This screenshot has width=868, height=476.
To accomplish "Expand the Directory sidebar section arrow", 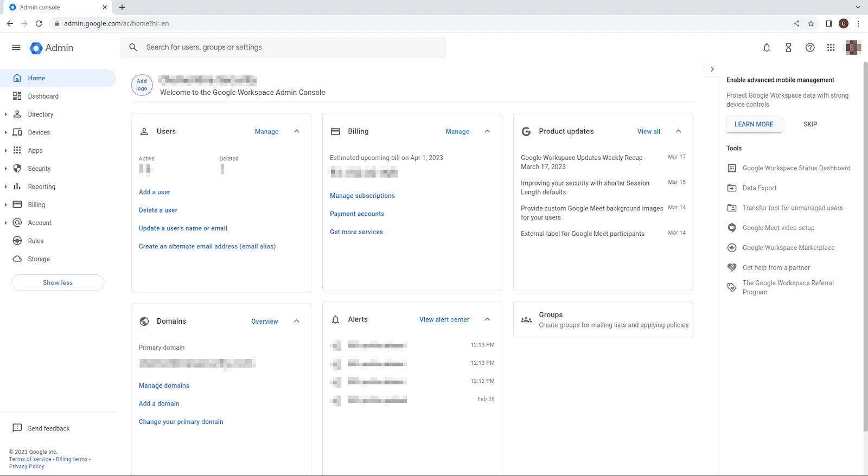I will (x=5, y=114).
